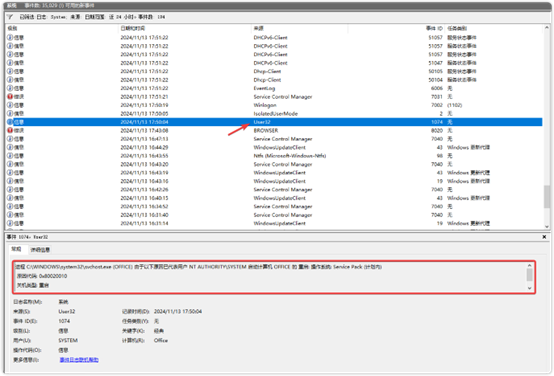Click the info icon on the 16:31:40 row
This screenshot has width=554, height=376.
[x=10, y=215]
